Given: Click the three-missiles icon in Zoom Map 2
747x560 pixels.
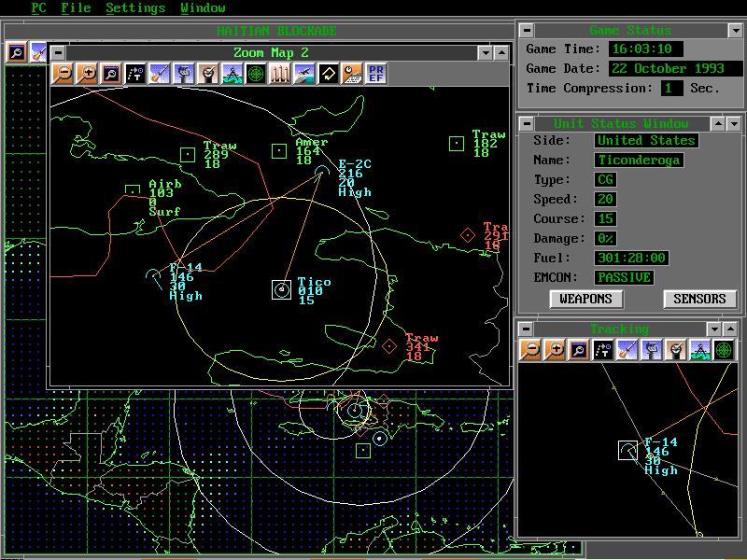Looking at the screenshot, I should [x=280, y=74].
